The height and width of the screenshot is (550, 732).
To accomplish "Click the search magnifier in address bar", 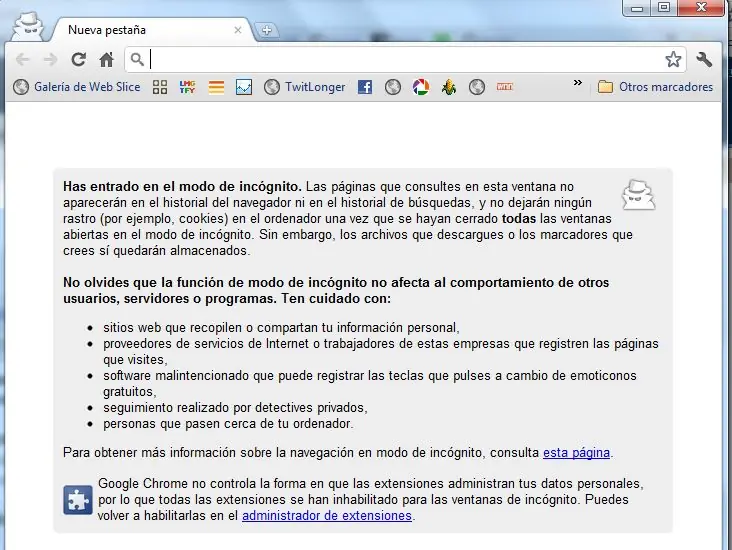I will (137, 59).
